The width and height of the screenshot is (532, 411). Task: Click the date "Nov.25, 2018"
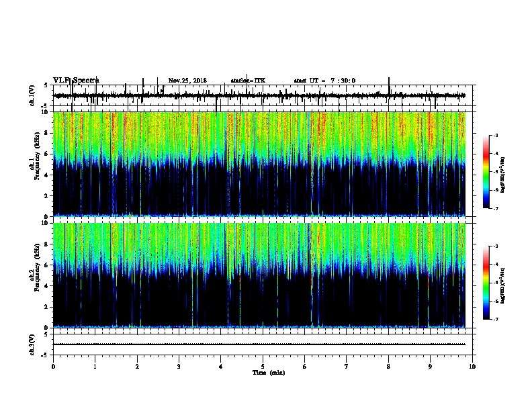click(x=187, y=81)
